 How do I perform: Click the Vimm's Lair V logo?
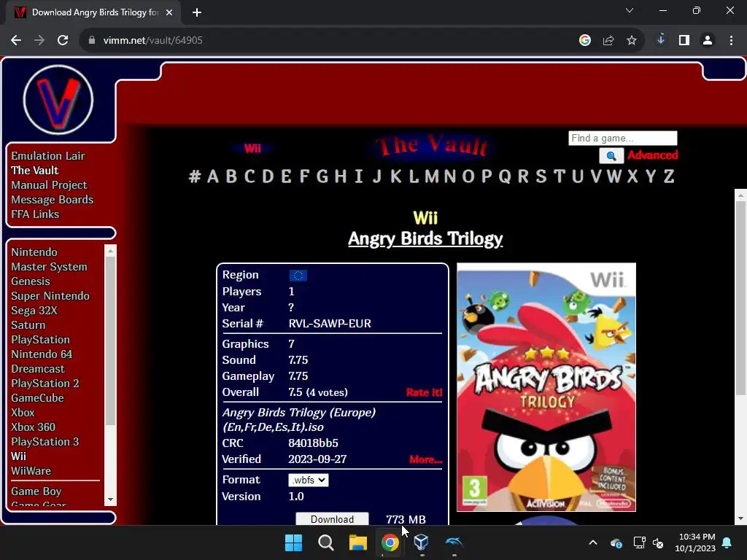point(58,100)
